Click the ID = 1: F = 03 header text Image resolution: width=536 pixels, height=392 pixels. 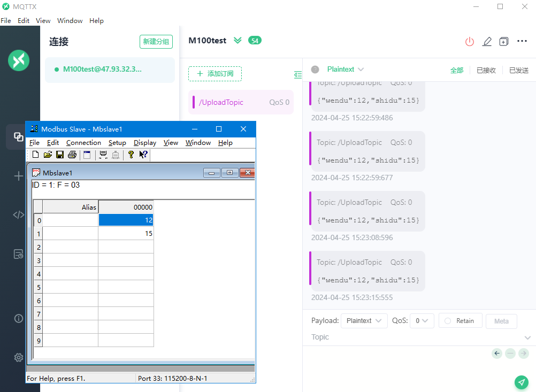pos(56,185)
